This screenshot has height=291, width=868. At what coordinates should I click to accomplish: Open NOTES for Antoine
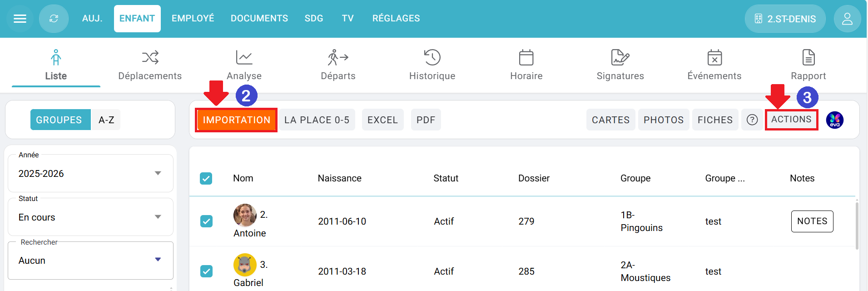(812, 221)
